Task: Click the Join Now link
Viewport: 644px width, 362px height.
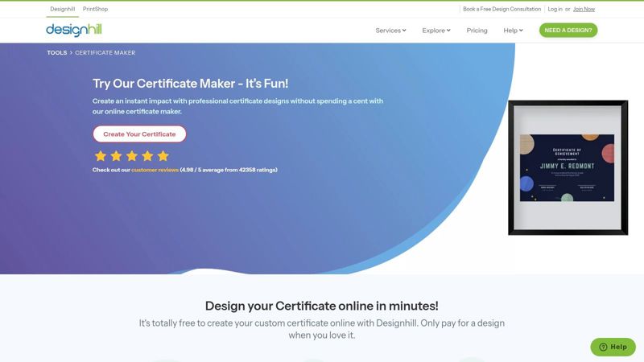Action: pos(584,9)
